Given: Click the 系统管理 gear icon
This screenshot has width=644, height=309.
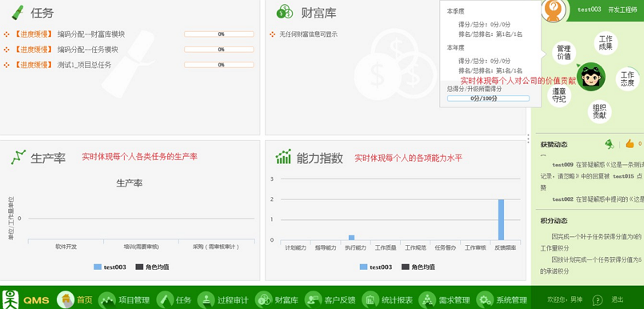Looking at the screenshot, I should click(485, 299).
